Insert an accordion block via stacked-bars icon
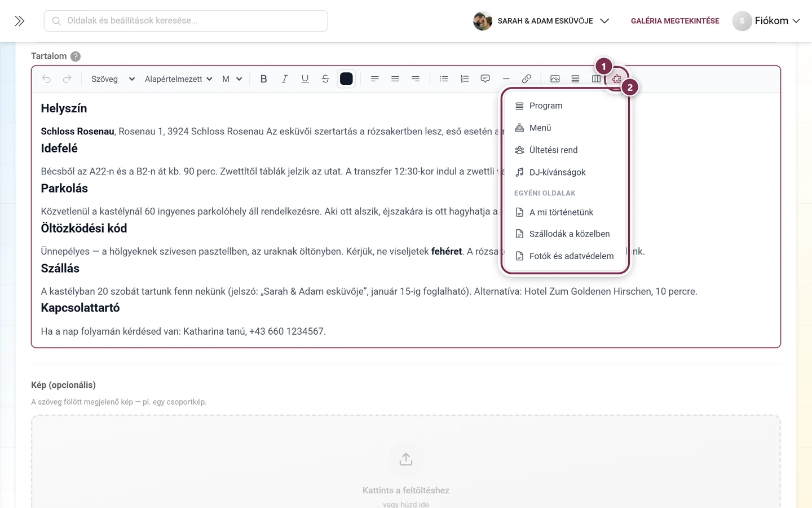Screen dimensions: 812x508 575,79
